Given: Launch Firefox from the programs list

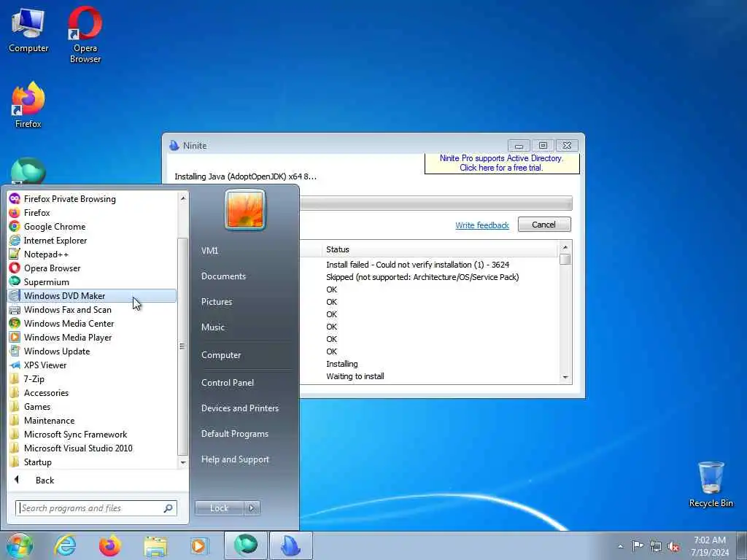Looking at the screenshot, I should coord(92,213).
